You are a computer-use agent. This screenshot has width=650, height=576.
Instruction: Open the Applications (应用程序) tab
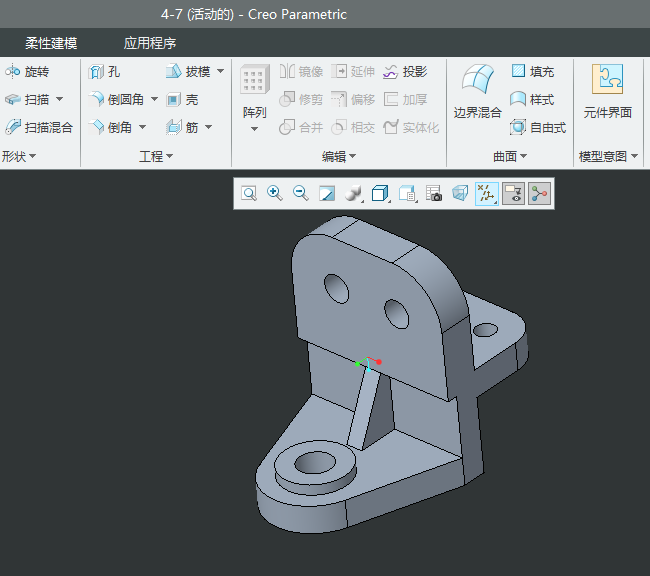click(150, 43)
